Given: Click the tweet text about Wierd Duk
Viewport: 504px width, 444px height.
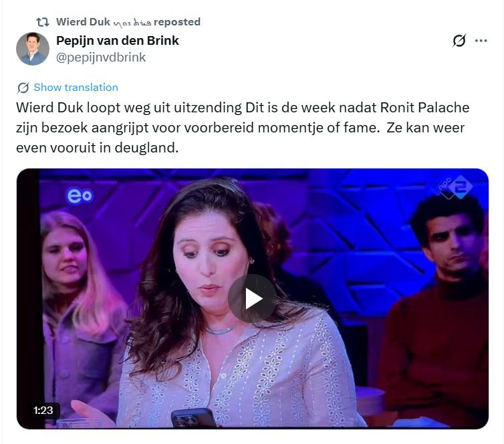Looking at the screenshot, I should coord(243,128).
